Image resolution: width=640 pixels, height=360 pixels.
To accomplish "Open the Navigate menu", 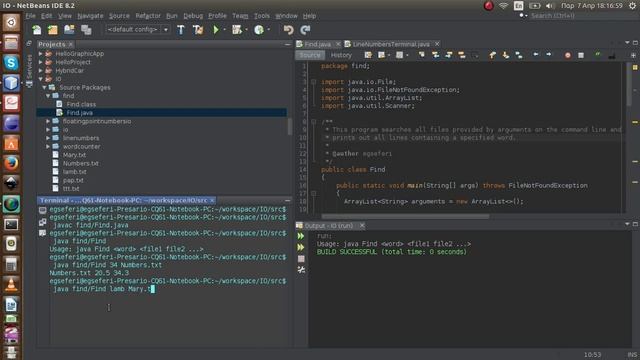I will (x=90, y=16).
